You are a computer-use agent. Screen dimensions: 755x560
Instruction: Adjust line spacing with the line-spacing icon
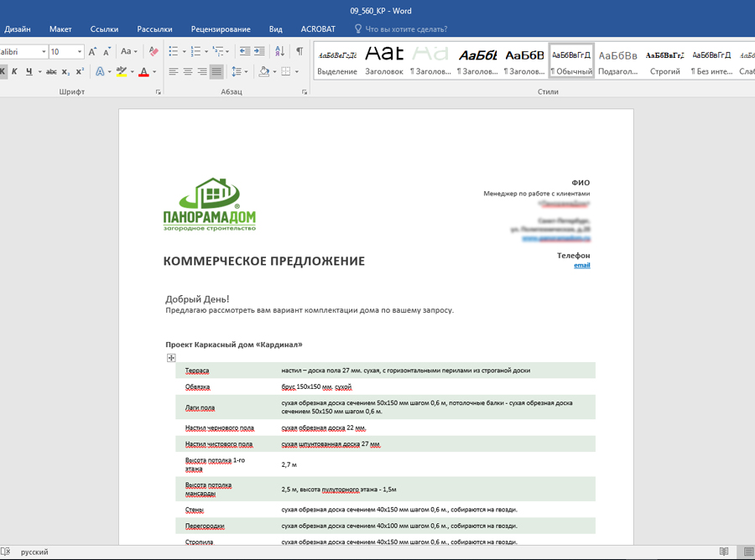pos(237,72)
